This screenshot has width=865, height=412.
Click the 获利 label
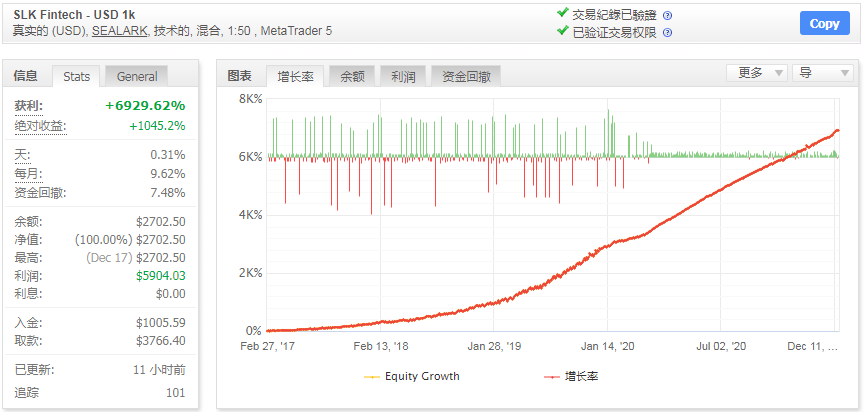pos(29,105)
